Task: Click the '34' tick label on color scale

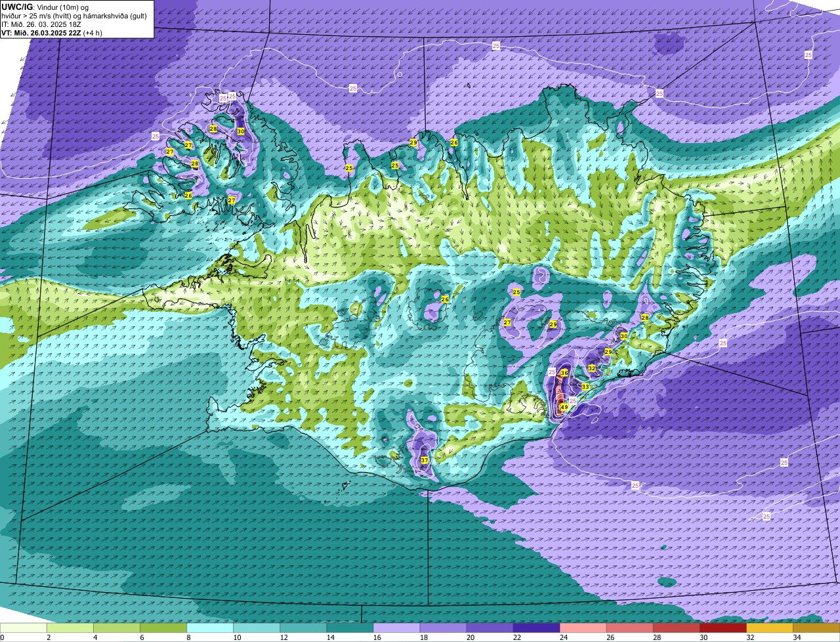Action: point(796,637)
